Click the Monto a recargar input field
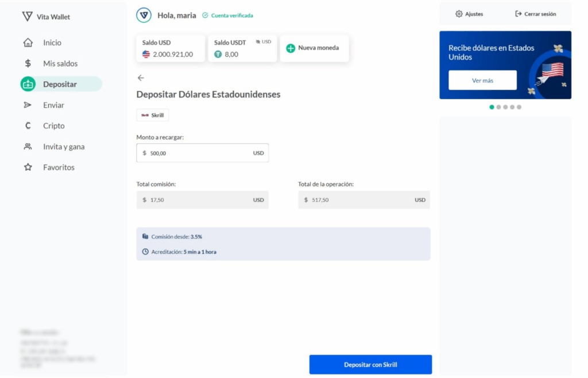The image size is (588, 378). point(195,153)
